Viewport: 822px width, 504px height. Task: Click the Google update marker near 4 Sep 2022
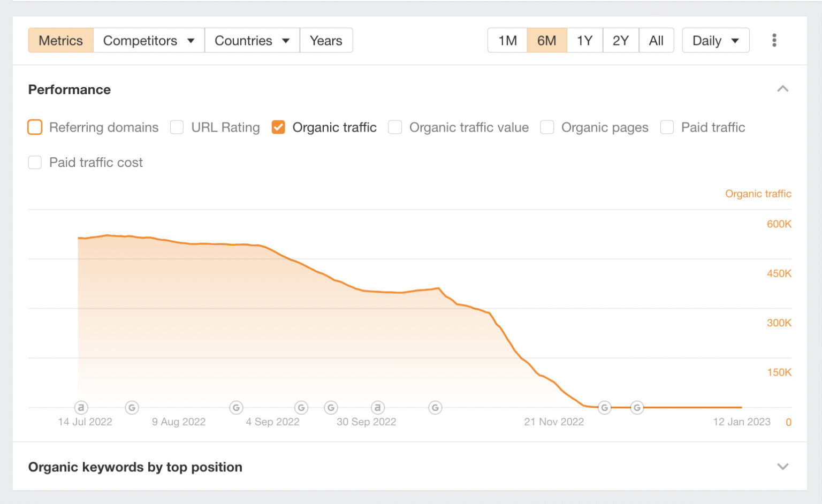[x=236, y=407]
